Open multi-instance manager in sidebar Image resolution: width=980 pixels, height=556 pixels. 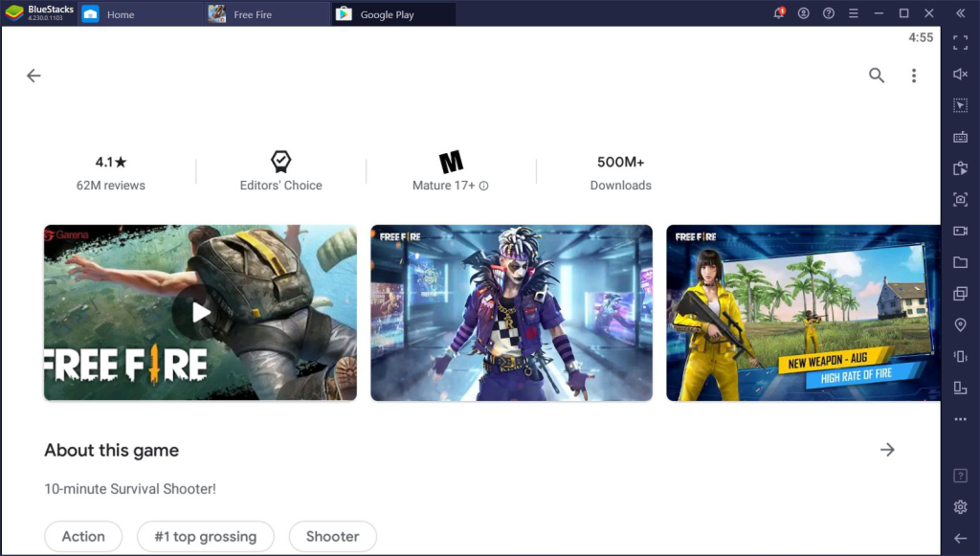[x=960, y=294]
